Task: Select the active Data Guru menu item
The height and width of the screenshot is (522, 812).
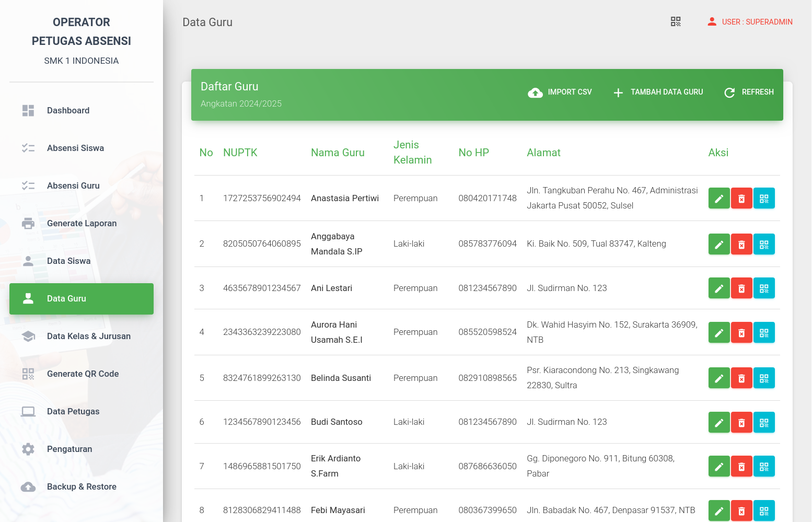Action: point(82,298)
